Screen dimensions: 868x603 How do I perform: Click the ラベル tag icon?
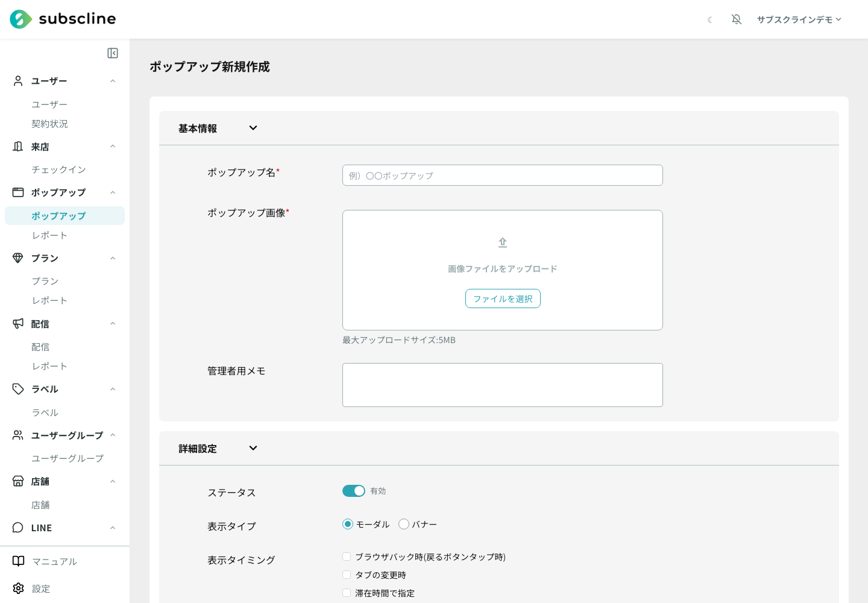coord(18,389)
